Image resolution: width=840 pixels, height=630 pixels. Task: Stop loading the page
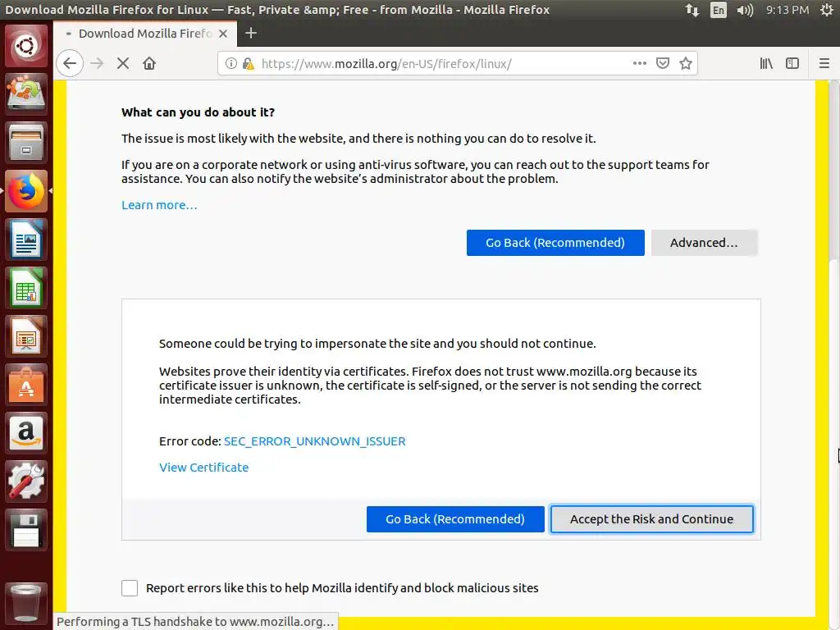point(123,63)
